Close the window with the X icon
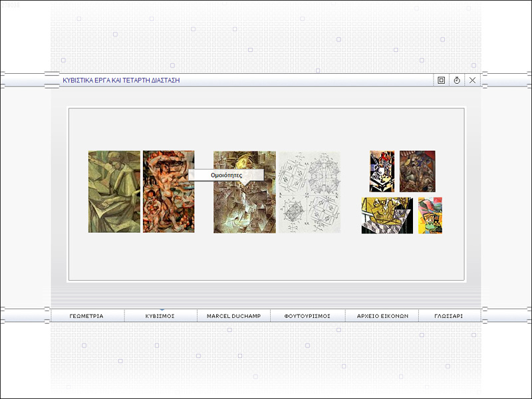 [x=472, y=80]
